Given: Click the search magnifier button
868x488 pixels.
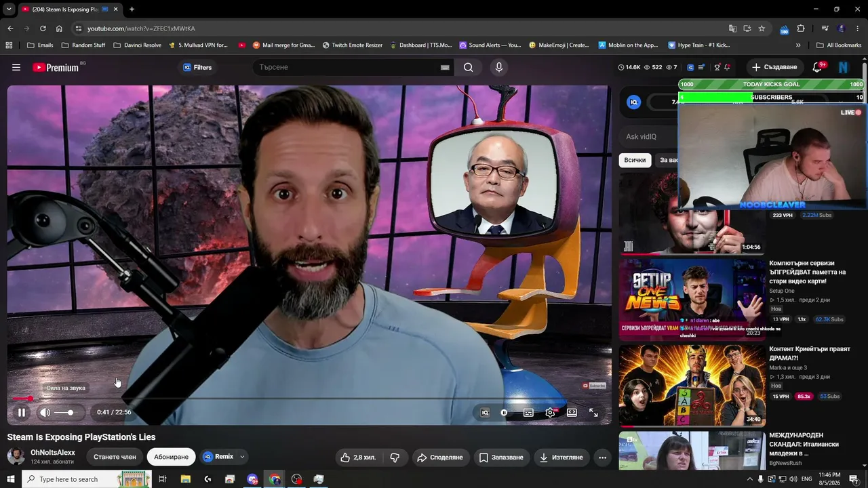Looking at the screenshot, I should [469, 67].
